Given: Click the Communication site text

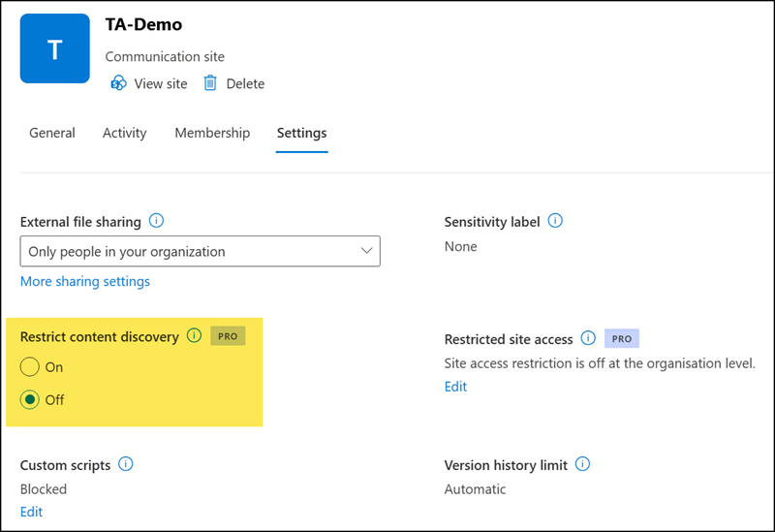Looking at the screenshot, I should pyautogui.click(x=165, y=57).
